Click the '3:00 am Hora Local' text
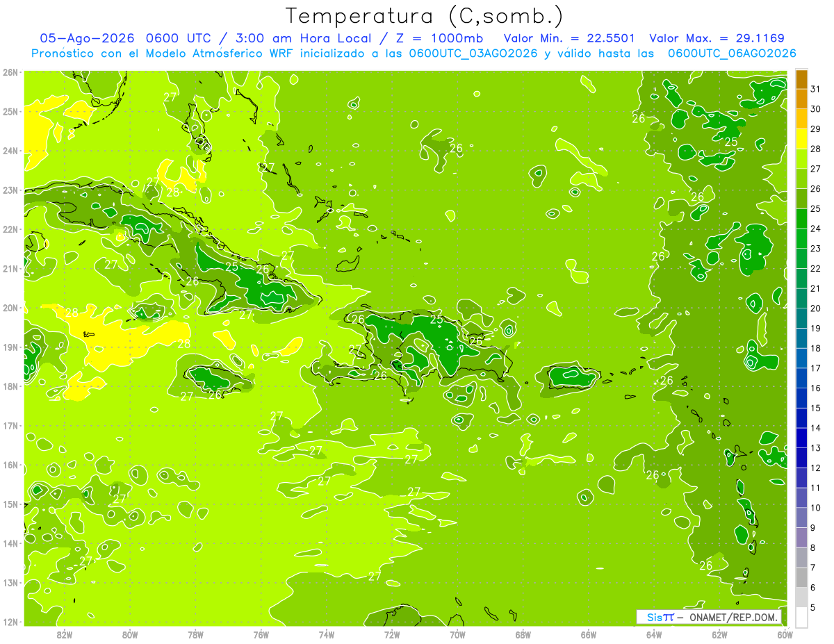The width and height of the screenshot is (834, 644). [x=303, y=38]
